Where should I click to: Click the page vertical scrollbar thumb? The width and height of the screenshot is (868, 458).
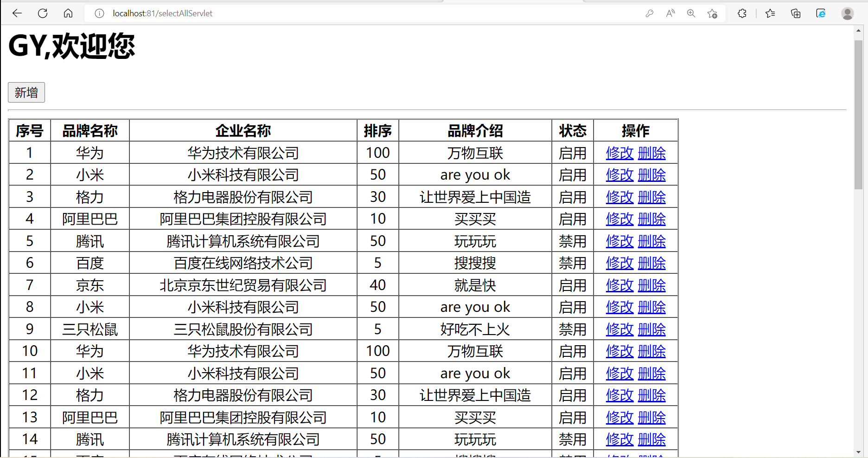click(858, 115)
